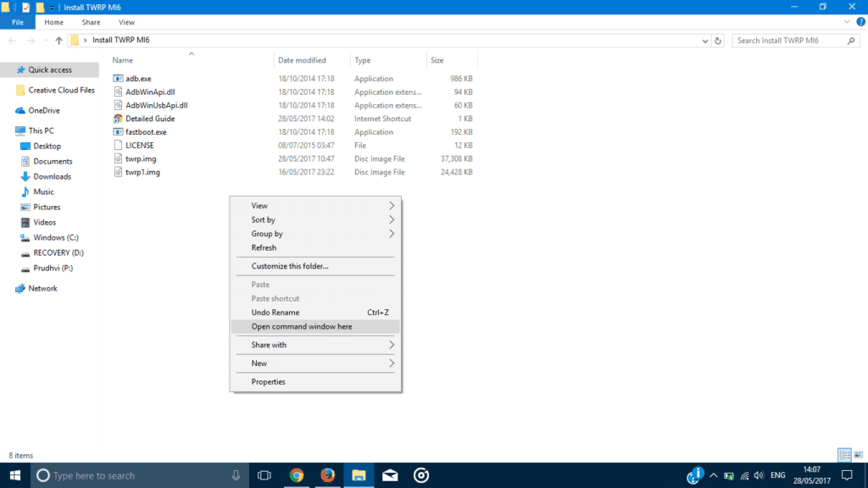Open the File ribbon tab
The image size is (868, 488).
(x=18, y=22)
